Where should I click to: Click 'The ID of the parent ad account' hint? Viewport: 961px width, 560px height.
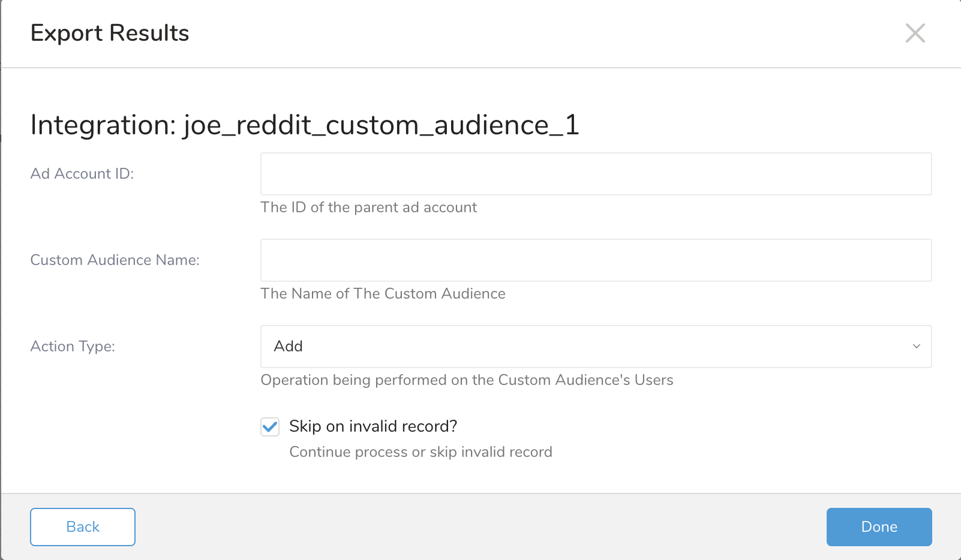(x=368, y=207)
